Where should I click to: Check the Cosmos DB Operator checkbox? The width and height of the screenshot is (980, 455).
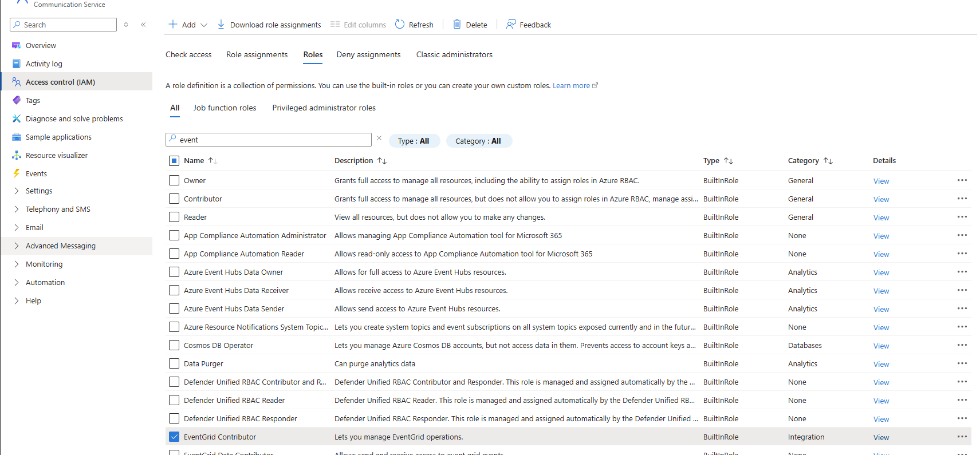[x=174, y=345]
